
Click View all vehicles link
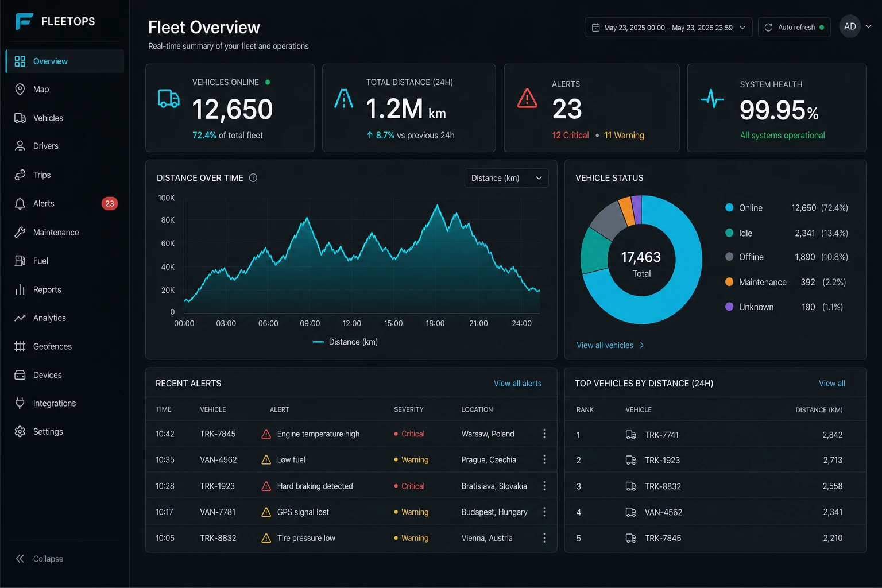click(610, 345)
